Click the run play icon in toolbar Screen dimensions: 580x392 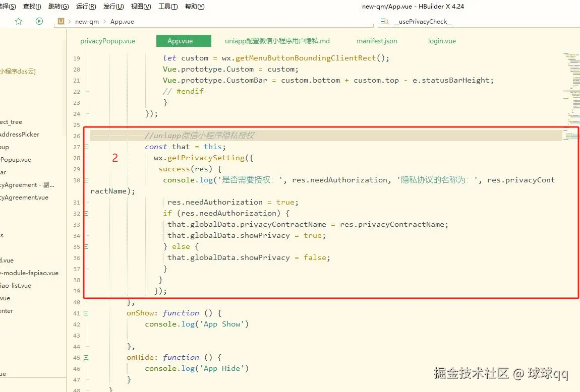[39, 22]
